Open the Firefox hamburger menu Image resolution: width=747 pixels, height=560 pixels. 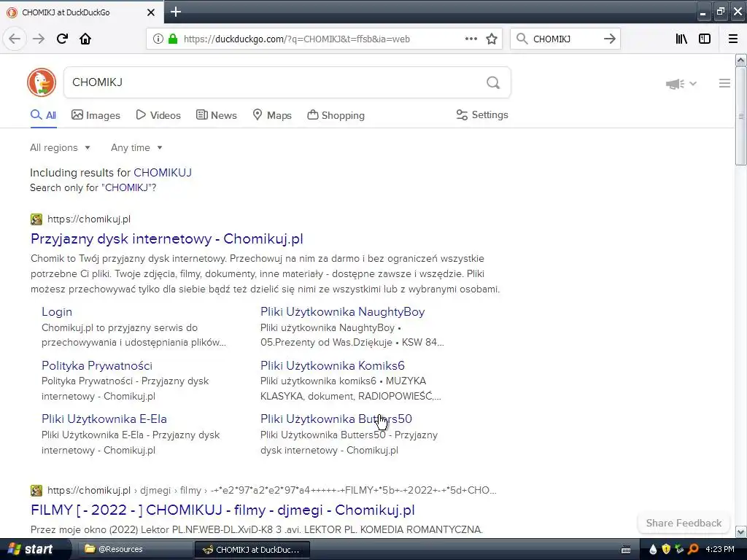click(733, 39)
